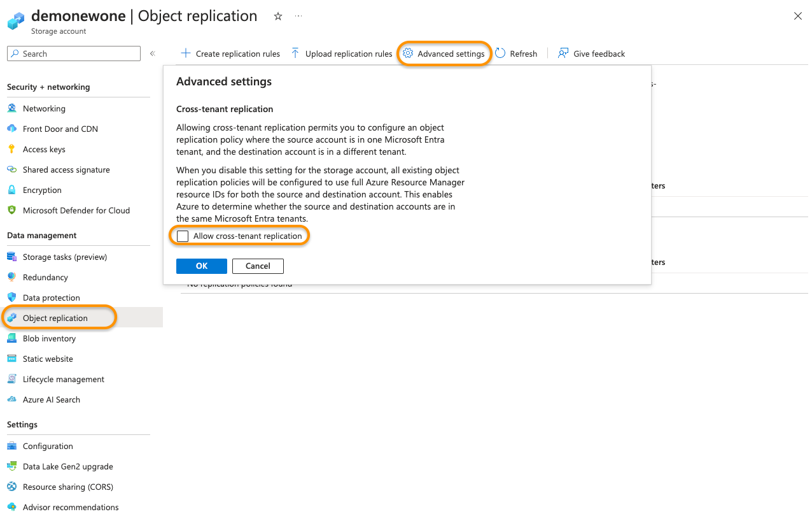The image size is (812, 521).
Task: Click the Networking icon in sidebar
Action: [x=11, y=108]
